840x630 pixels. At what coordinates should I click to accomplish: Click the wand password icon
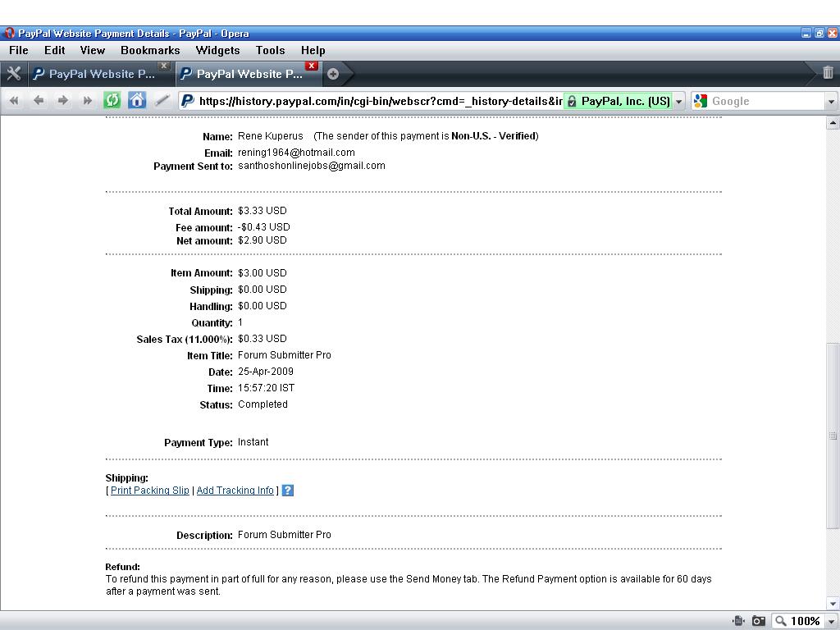point(162,100)
